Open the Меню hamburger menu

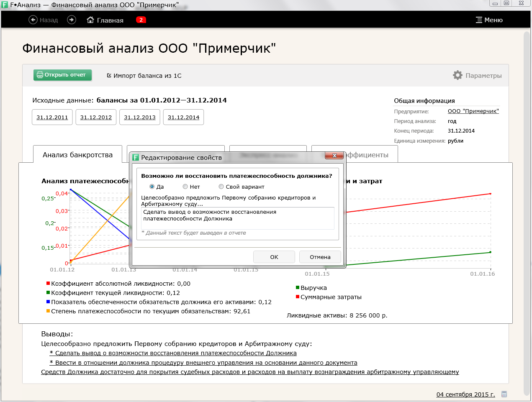pyautogui.click(x=489, y=20)
